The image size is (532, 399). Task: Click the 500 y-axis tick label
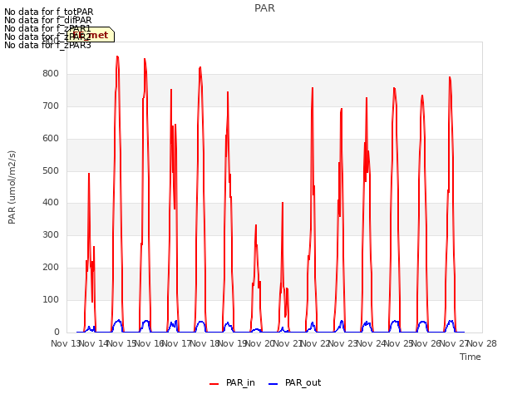[x=51, y=171]
